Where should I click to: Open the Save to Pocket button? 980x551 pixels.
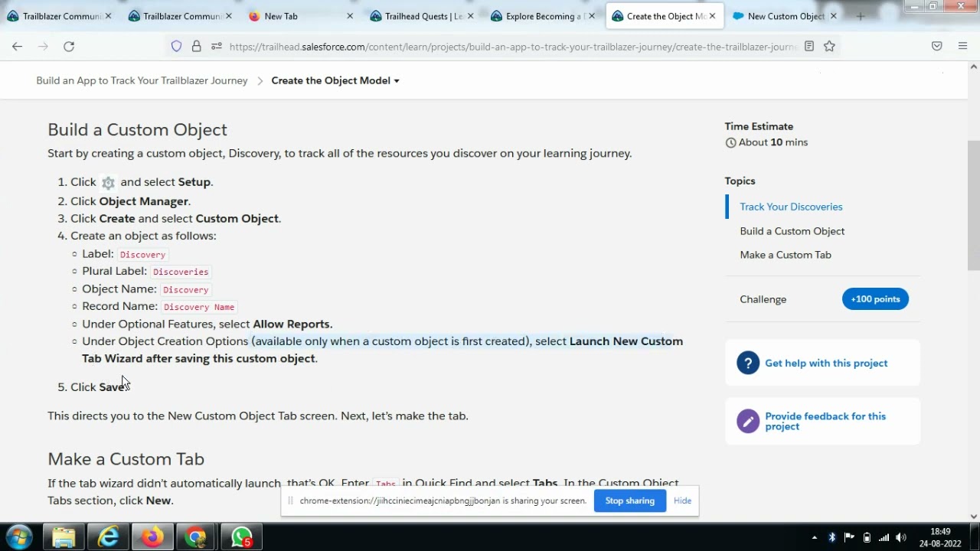(937, 47)
